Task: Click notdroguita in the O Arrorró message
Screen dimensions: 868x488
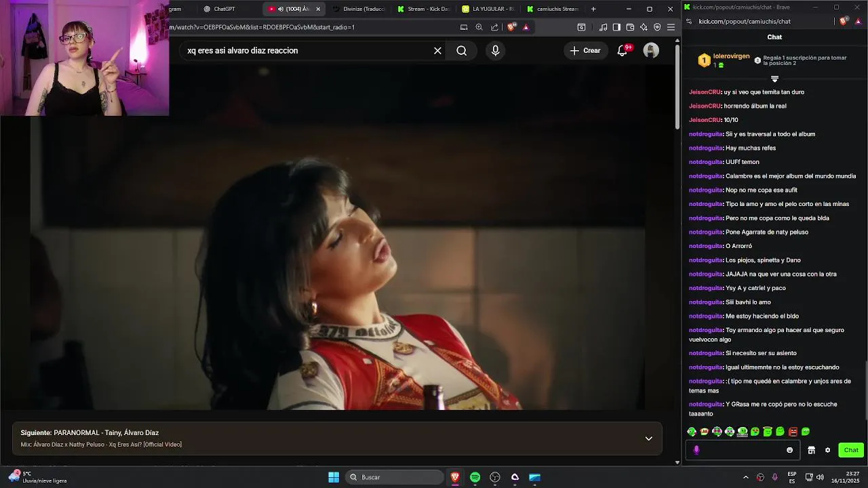Action: [x=706, y=246]
